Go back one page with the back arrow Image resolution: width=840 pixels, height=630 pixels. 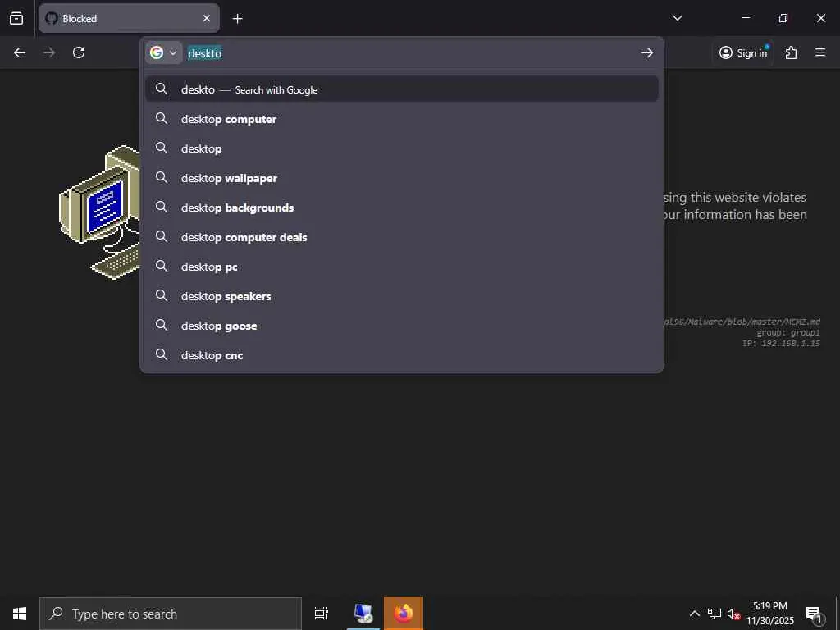20,52
